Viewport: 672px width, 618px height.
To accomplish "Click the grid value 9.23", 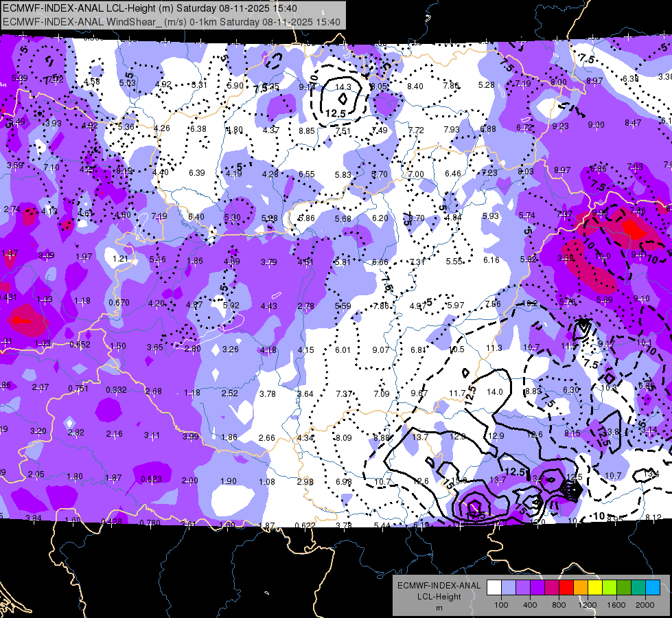I will (561, 126).
